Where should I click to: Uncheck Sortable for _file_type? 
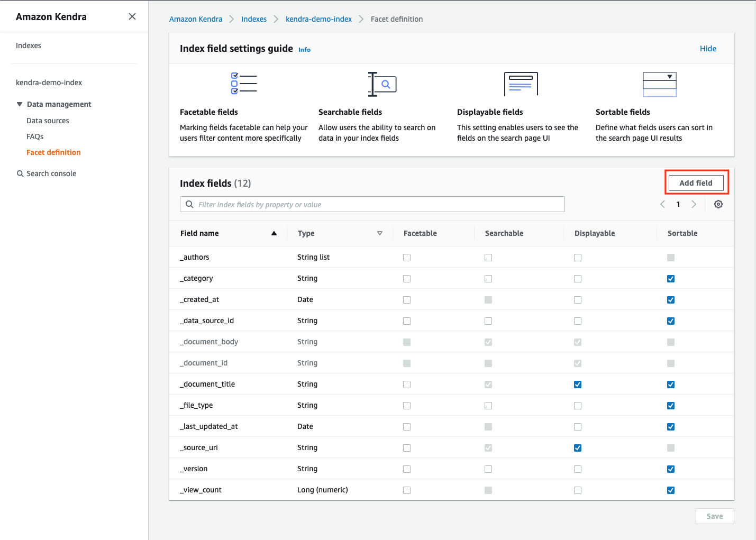tap(671, 406)
